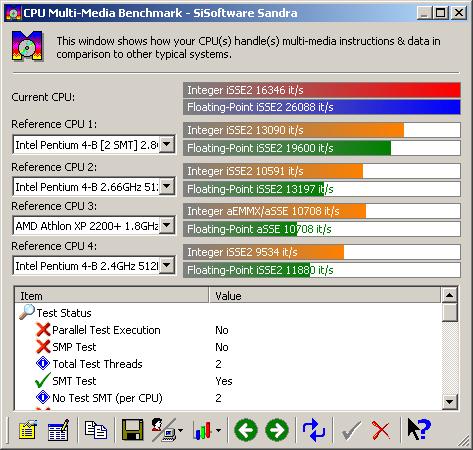Click the Sandra title bar app icon

tap(13, 13)
